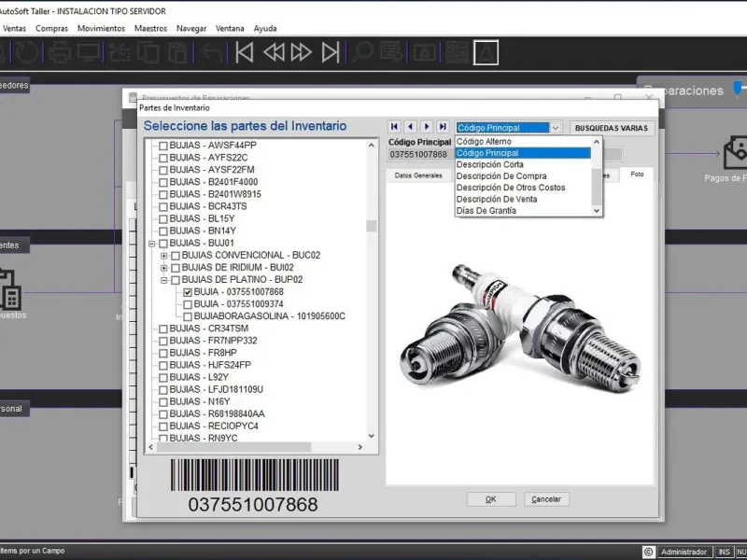The height and width of the screenshot is (560, 747).
Task: Collapse the BUJIAS DE PLATINO node
Action: [164, 280]
